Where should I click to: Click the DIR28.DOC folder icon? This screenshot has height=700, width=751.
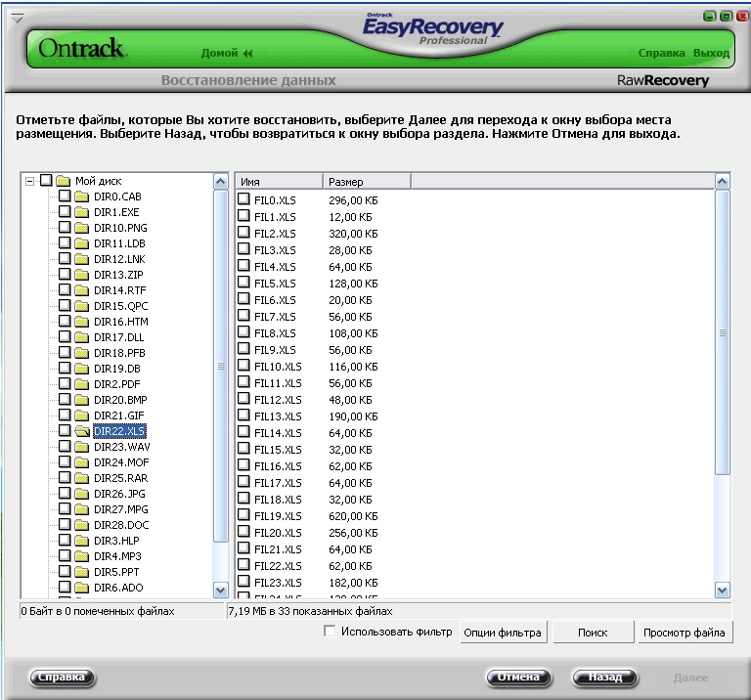tap(82, 525)
